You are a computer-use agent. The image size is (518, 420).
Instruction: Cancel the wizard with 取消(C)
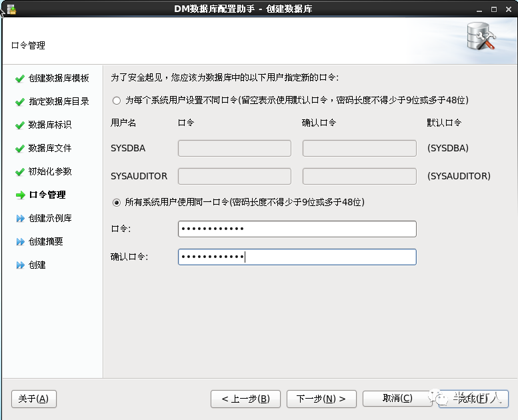pos(397,398)
